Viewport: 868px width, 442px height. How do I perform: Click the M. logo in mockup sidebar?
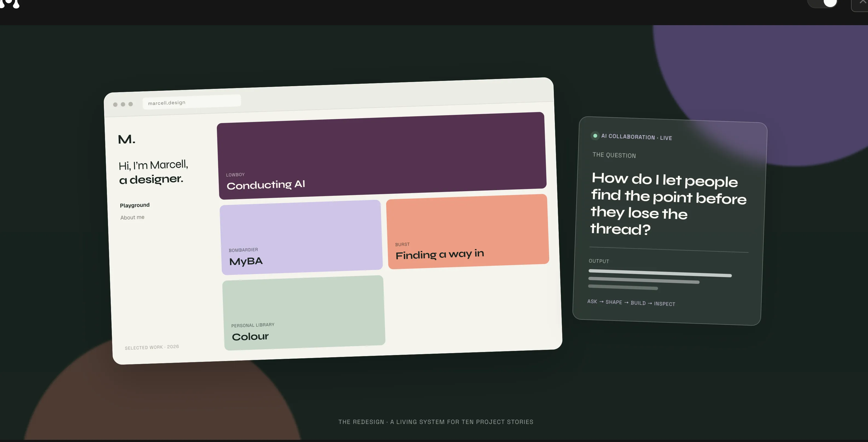click(x=127, y=139)
